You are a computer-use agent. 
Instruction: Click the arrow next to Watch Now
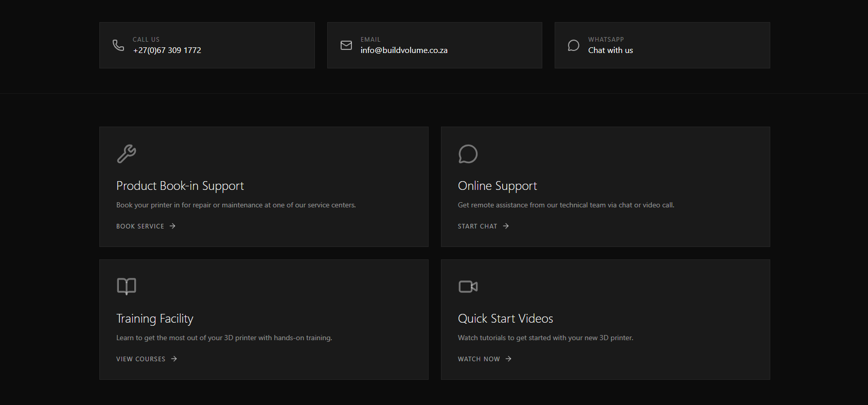point(508,359)
